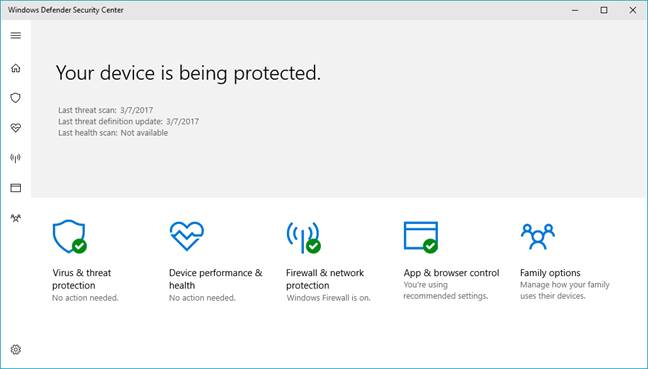Open the sidebar App & browser window icon

point(16,188)
